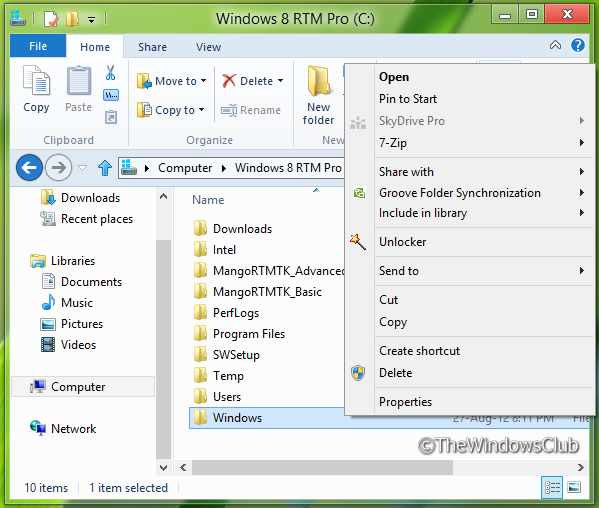The width and height of the screenshot is (599, 508).
Task: Expand the Delete dropdown arrow in ribbon
Action: [280, 81]
